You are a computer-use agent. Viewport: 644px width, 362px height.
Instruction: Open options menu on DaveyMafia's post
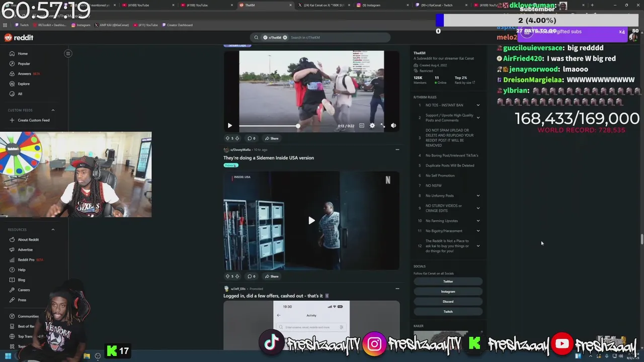(397, 149)
